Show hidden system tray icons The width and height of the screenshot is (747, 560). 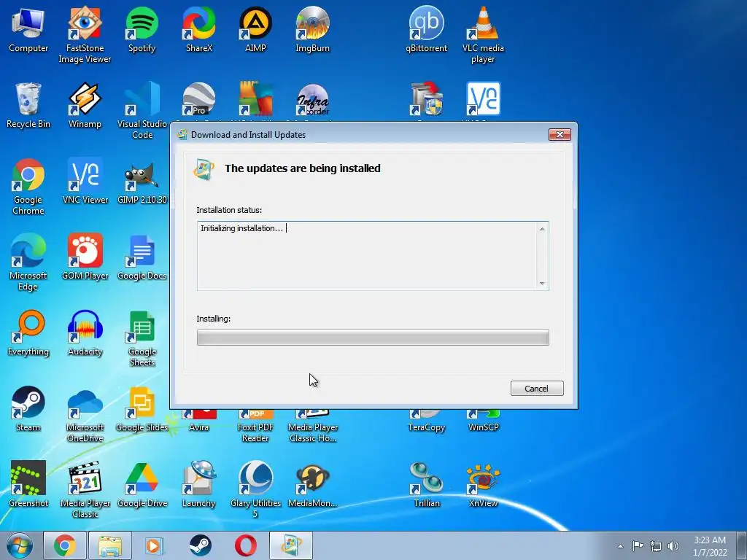620,546
